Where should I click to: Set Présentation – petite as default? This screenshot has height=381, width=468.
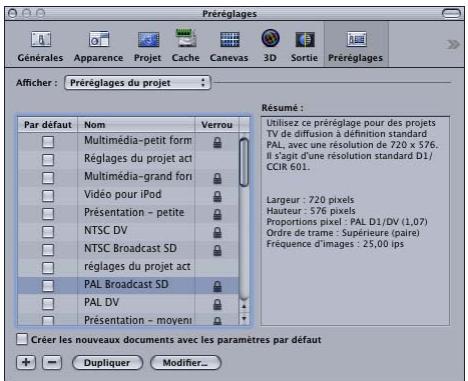click(x=48, y=214)
